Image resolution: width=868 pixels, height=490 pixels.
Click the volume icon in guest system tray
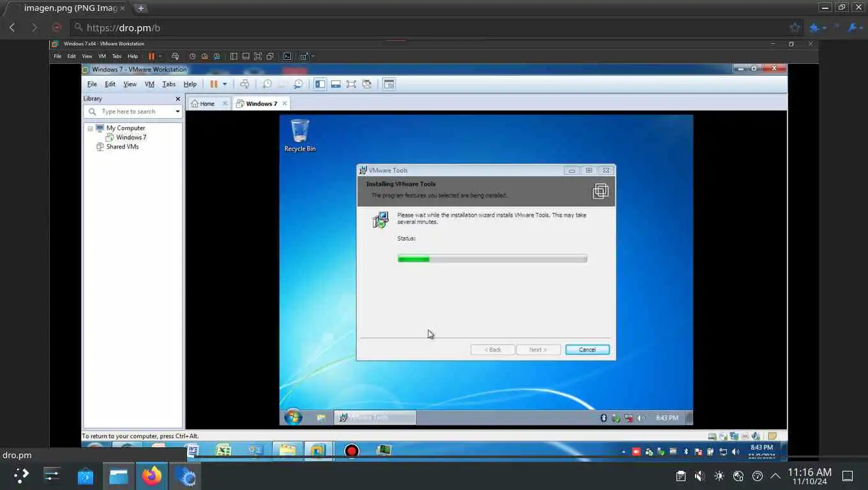coord(641,419)
